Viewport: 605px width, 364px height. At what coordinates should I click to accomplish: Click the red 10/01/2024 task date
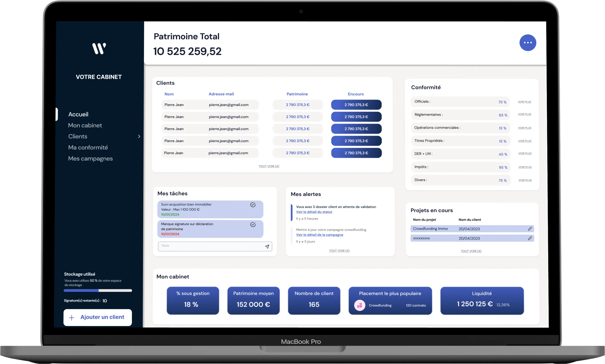170,234
